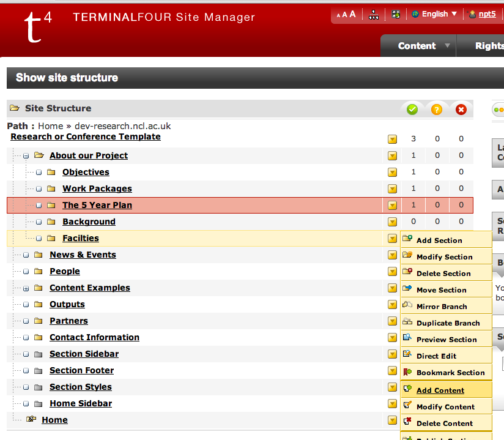This screenshot has height=440, width=504.
Task: Click the largest text size A icon
Action: point(353,14)
